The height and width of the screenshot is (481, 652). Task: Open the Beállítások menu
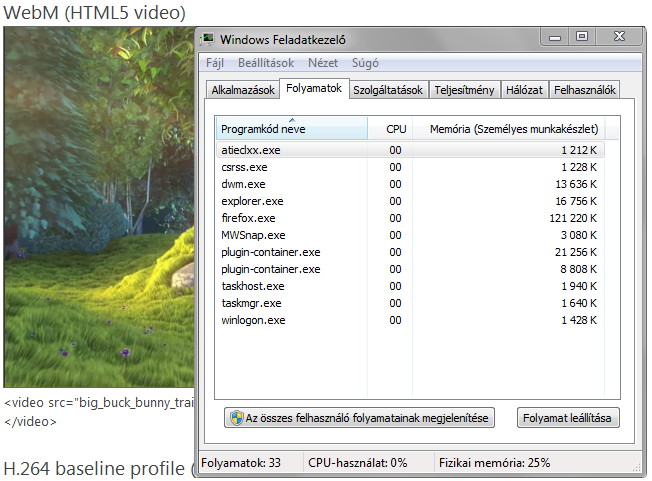266,63
